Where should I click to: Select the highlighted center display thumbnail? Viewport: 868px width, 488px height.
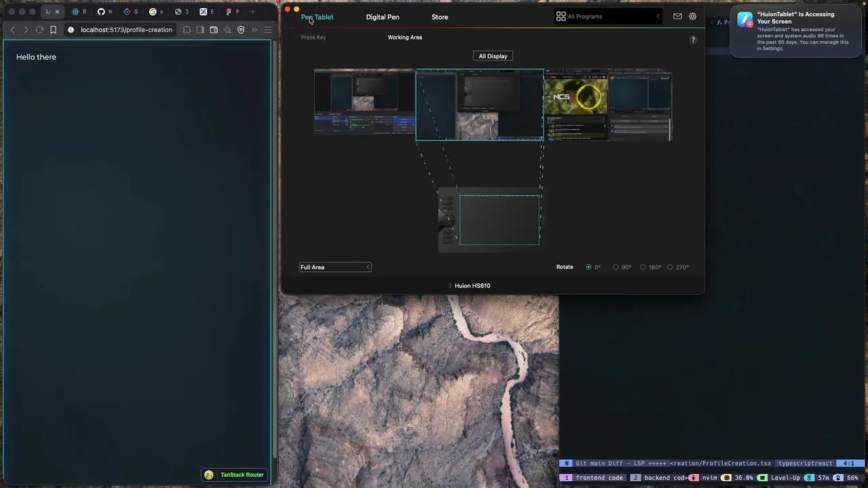479,105
